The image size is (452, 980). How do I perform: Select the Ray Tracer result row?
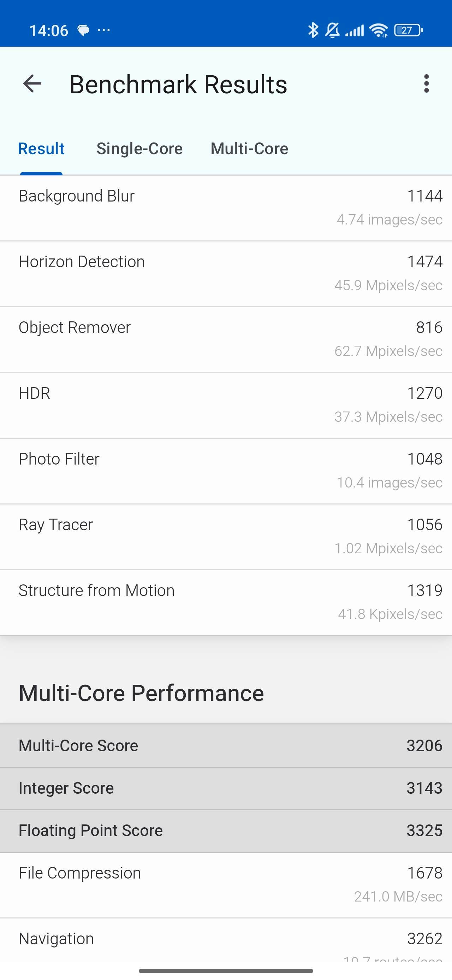(x=226, y=537)
